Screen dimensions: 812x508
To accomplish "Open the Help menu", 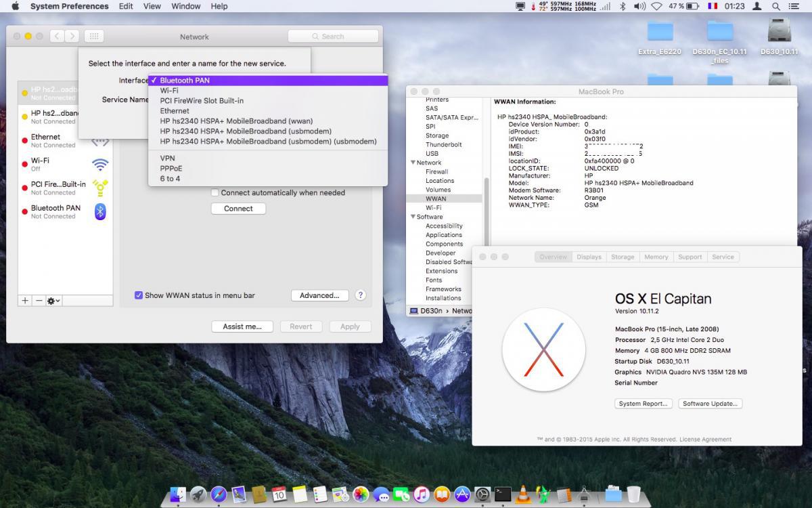I will point(219,6).
